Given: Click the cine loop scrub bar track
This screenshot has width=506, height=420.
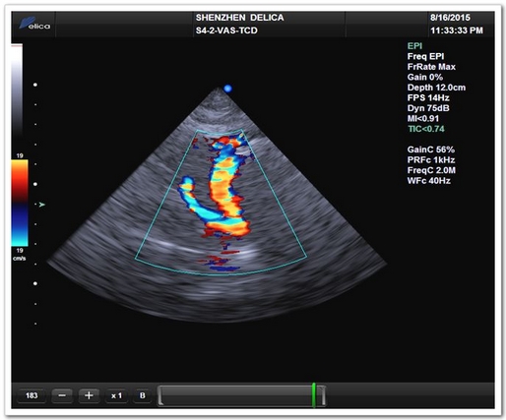Looking at the screenshot, I should point(242,395).
